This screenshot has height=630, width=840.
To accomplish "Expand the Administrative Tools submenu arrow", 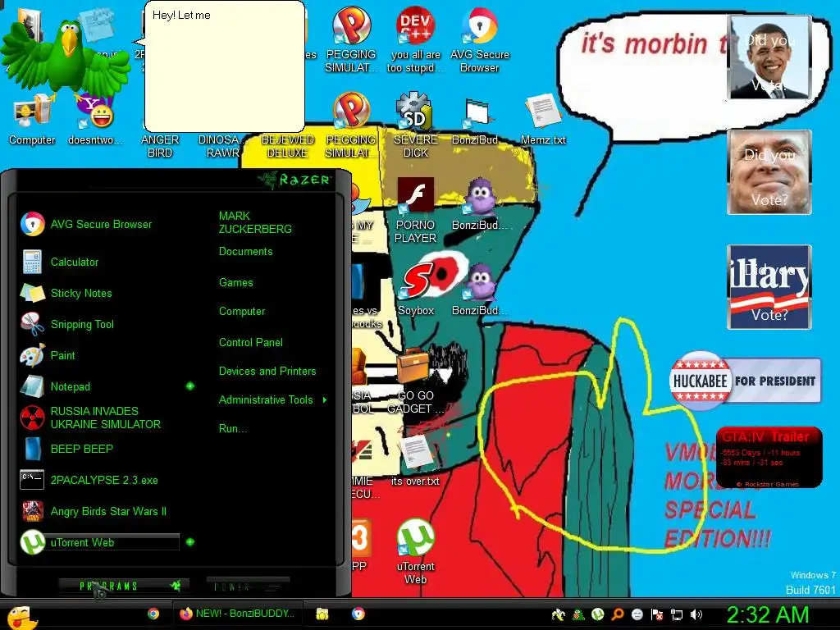I will 325,399.
